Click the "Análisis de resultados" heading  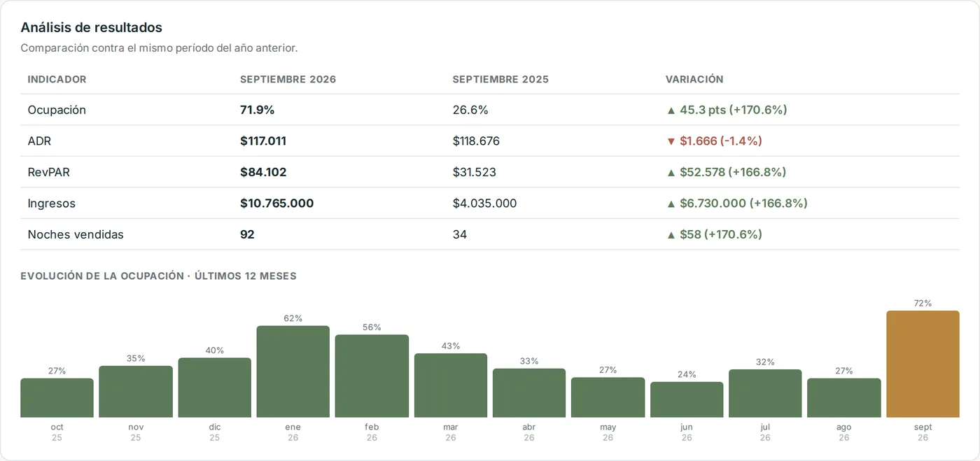tap(91, 28)
